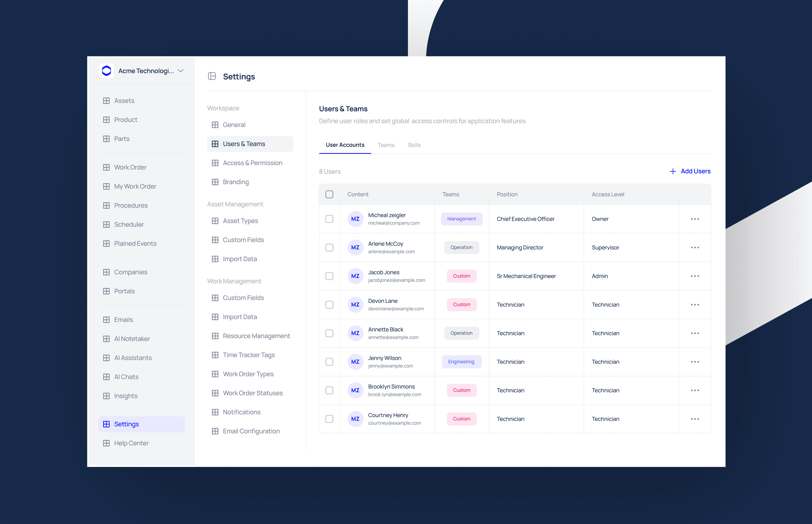The width and height of the screenshot is (812, 524).
Task: Click the Add Users button
Action: [695, 172]
